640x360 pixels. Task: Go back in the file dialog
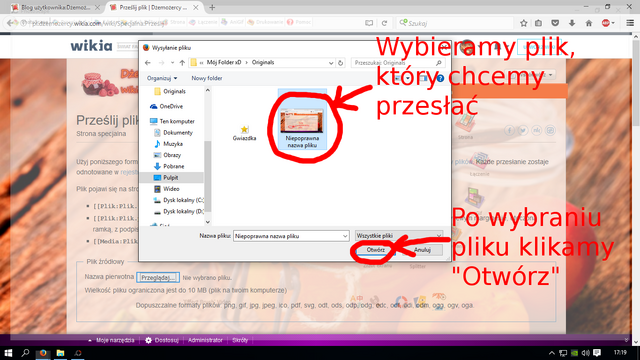tap(148, 62)
